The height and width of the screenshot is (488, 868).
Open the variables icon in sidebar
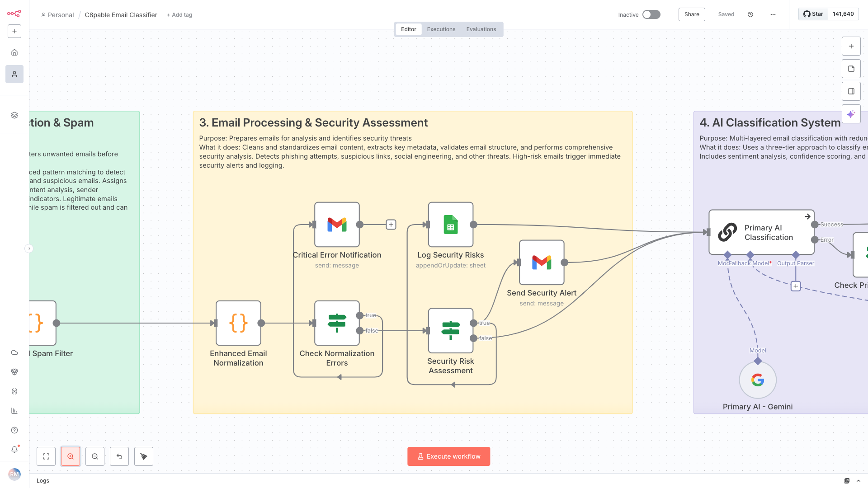[14, 391]
